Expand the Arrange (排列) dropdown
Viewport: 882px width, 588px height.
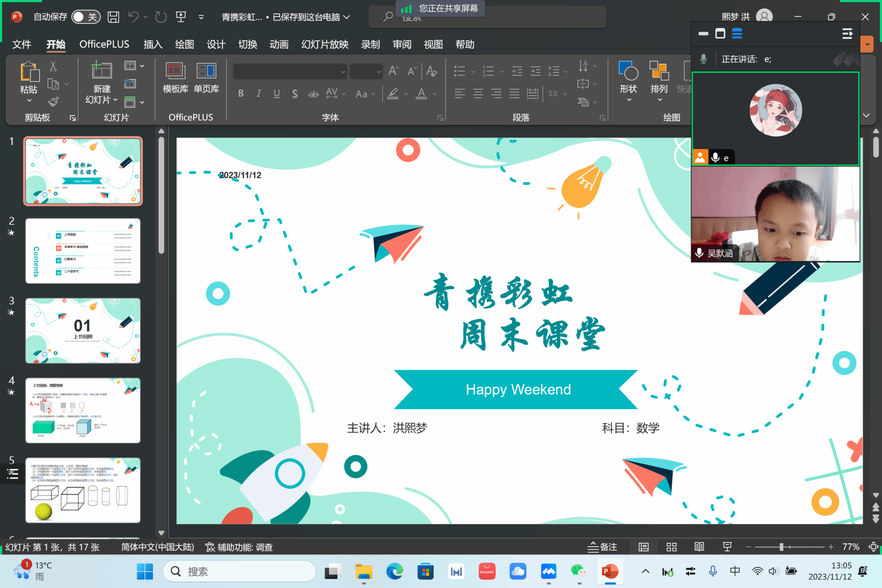[x=659, y=100]
